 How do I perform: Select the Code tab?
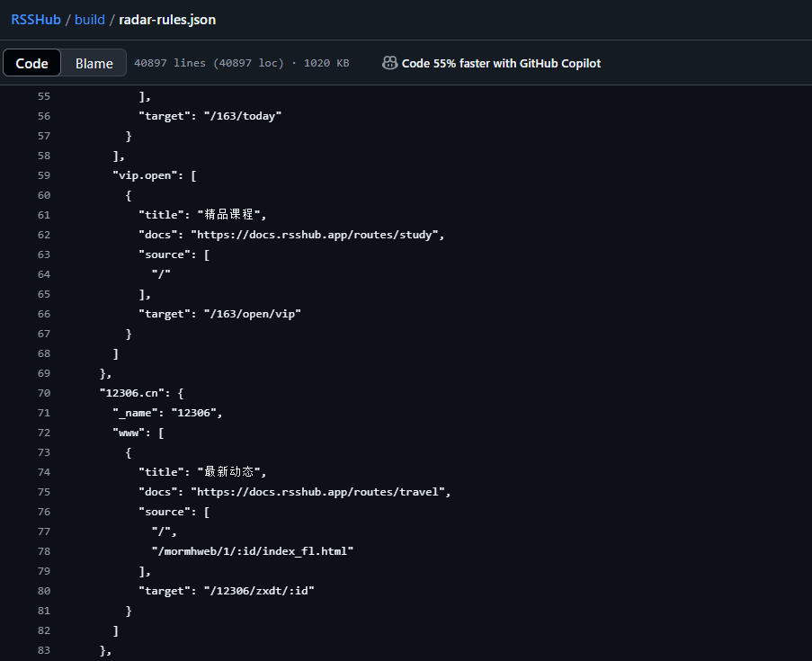(x=31, y=63)
